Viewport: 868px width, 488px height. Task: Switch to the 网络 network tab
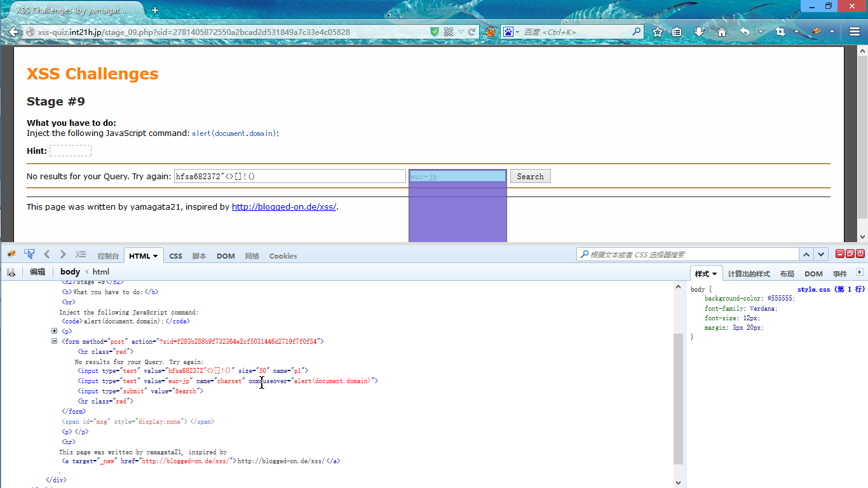(252, 256)
